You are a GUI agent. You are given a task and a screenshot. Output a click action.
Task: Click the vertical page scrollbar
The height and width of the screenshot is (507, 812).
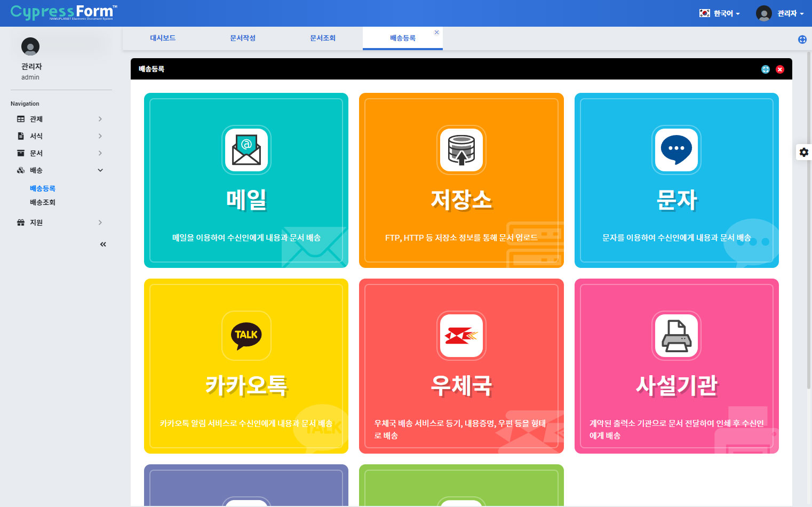[809, 220]
